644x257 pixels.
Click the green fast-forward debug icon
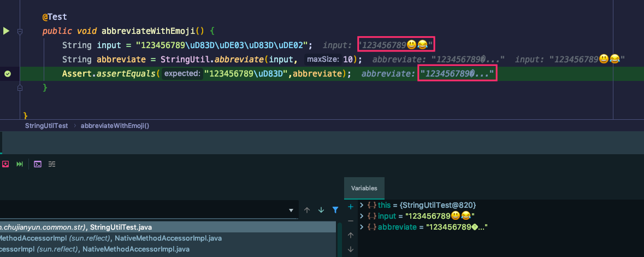coord(19,164)
